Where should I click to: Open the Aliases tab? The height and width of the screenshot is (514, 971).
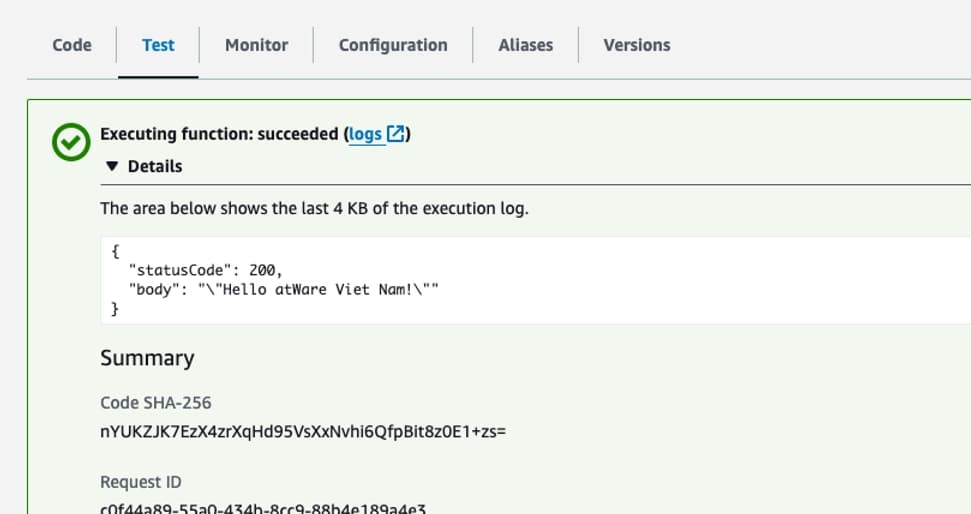coord(525,45)
